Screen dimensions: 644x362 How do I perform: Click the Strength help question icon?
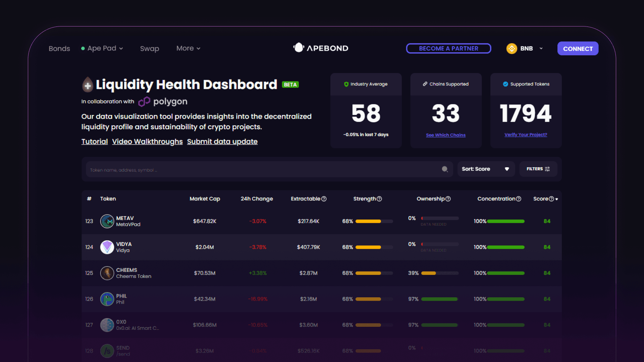(x=379, y=199)
